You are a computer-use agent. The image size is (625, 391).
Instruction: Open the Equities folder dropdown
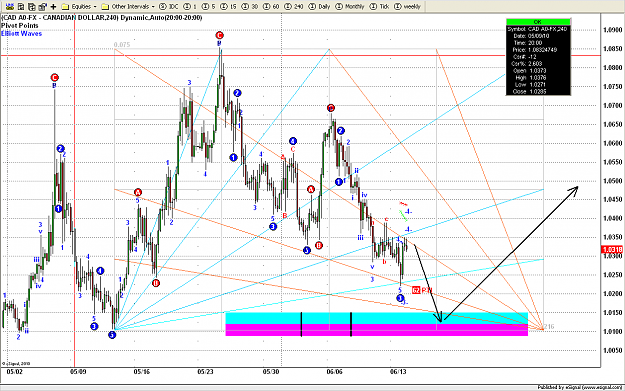79,7
